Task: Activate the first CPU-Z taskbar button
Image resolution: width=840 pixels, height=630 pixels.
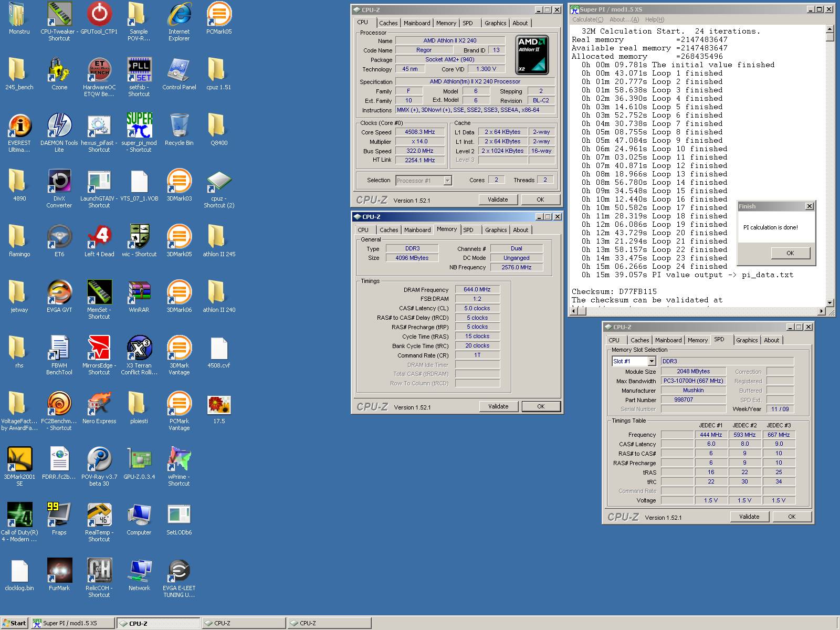Action: click(x=159, y=623)
